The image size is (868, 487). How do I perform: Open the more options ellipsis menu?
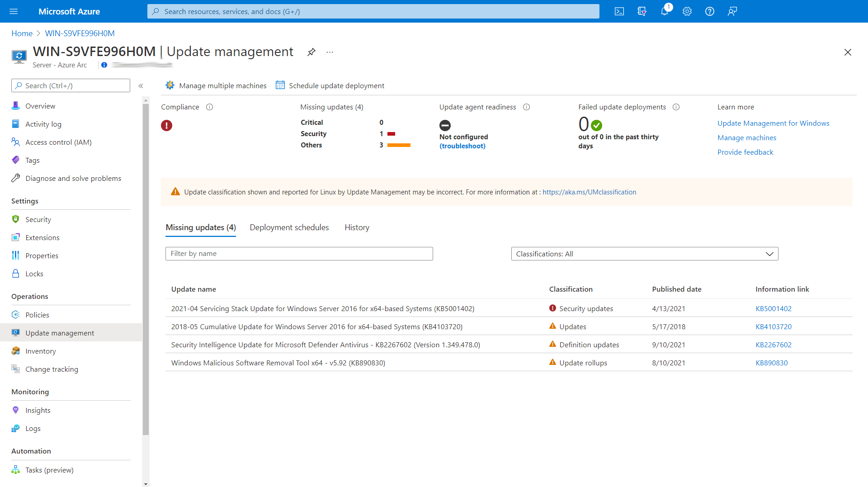pyautogui.click(x=330, y=52)
